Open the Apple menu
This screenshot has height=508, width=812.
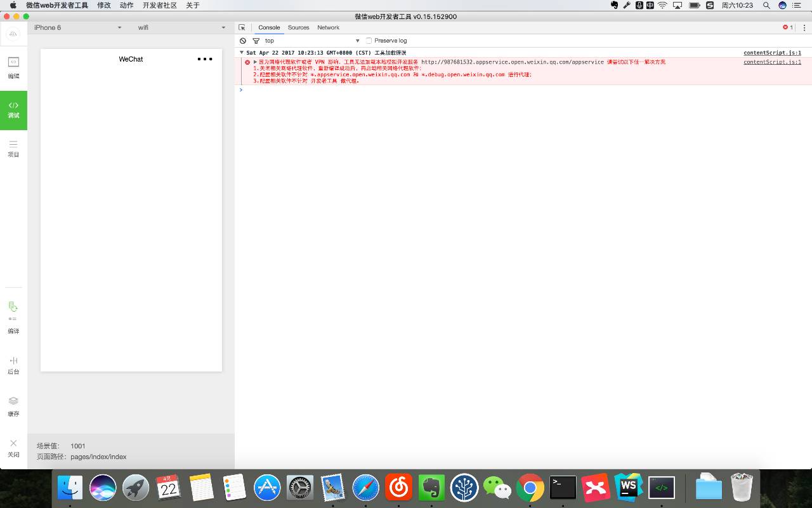click(13, 5)
